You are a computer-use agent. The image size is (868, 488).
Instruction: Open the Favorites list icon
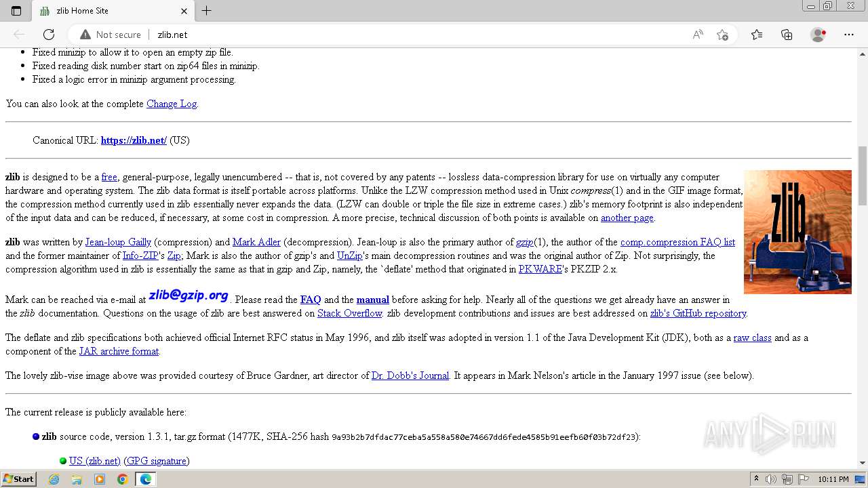(x=757, y=35)
